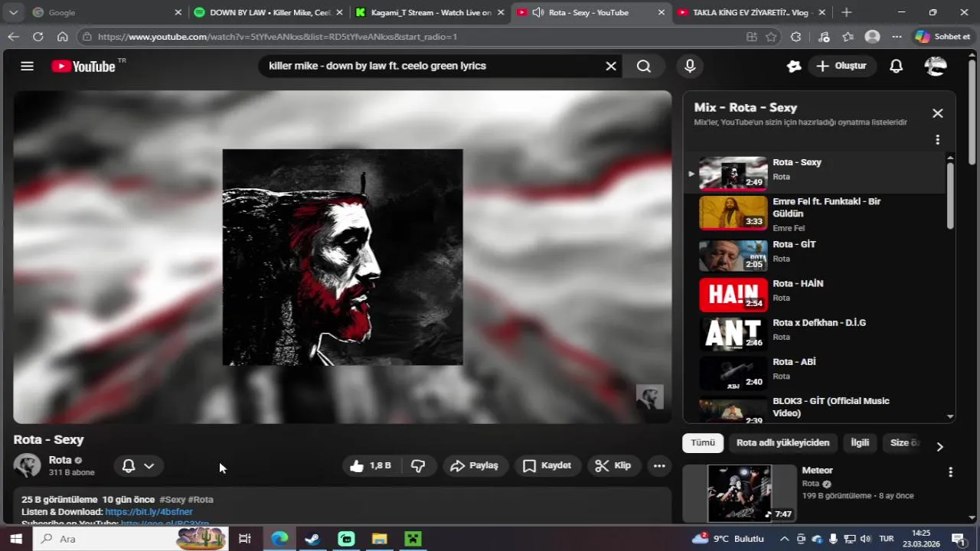Switch to TAKLA KİNG EV ZİYARETİ tab

pos(750,12)
